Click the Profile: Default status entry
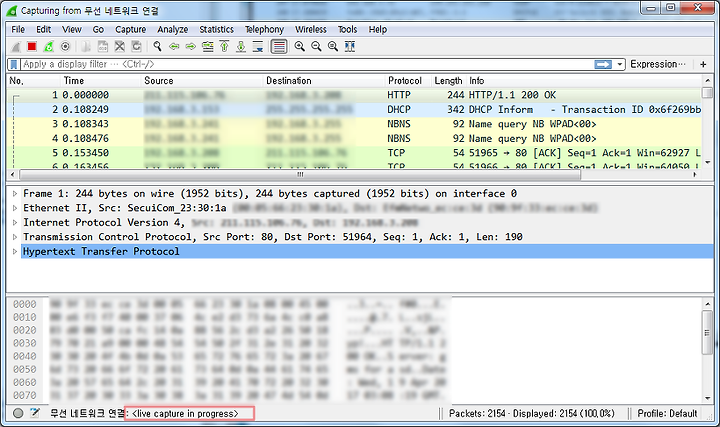The height and width of the screenshot is (427, 720). click(667, 413)
